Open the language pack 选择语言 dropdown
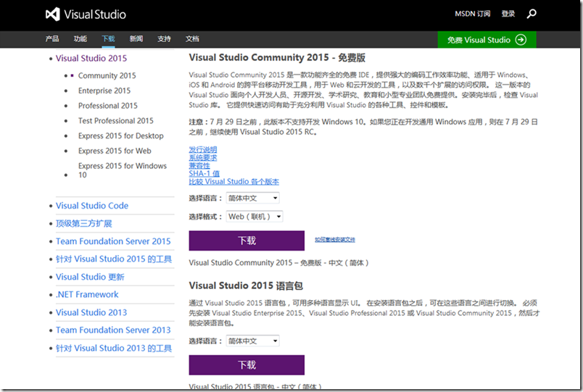Screen dimensions: 583x392 (253, 341)
